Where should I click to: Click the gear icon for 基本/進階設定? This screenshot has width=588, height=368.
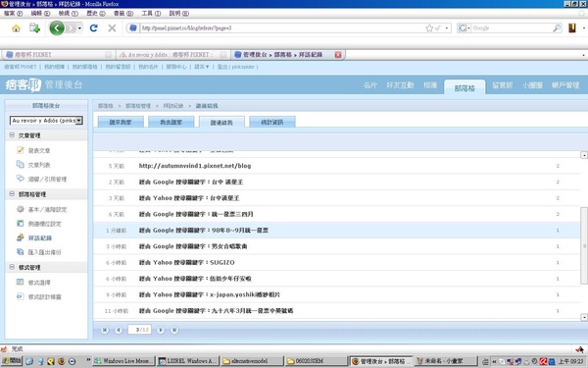tap(20, 209)
